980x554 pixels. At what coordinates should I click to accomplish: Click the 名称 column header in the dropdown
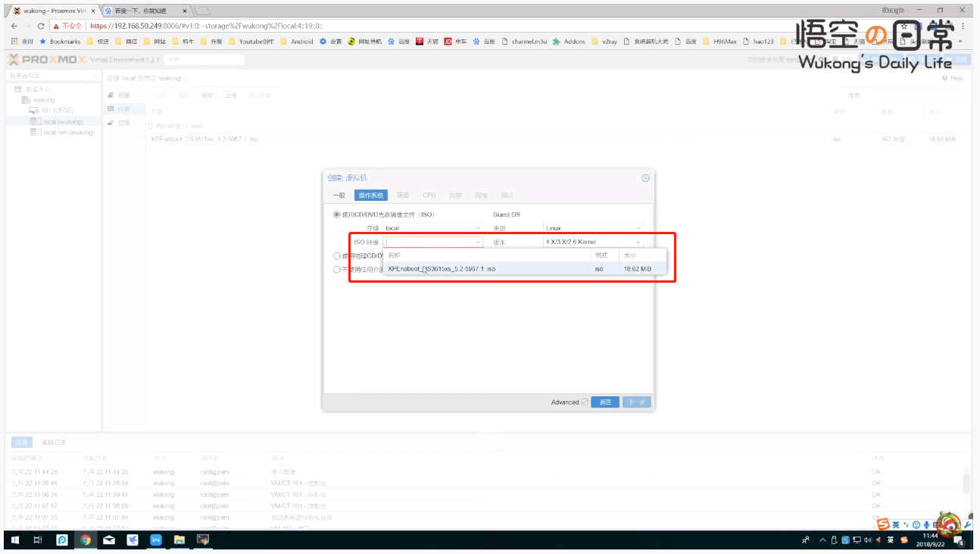tap(487, 255)
